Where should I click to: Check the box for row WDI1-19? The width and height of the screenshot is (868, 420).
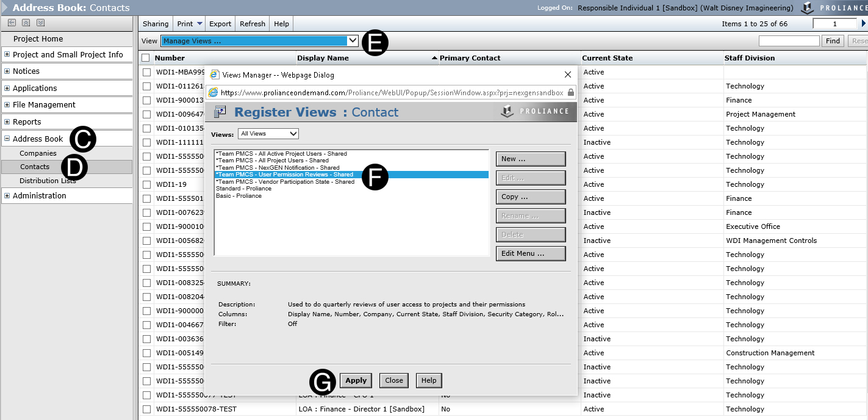click(x=146, y=184)
